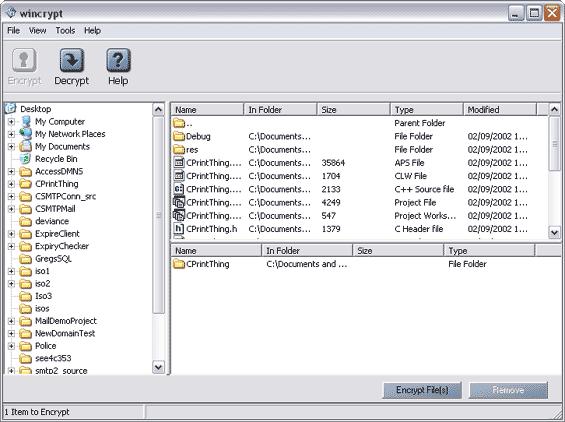
Task: Click the deviance folder icon
Action: 26,221
